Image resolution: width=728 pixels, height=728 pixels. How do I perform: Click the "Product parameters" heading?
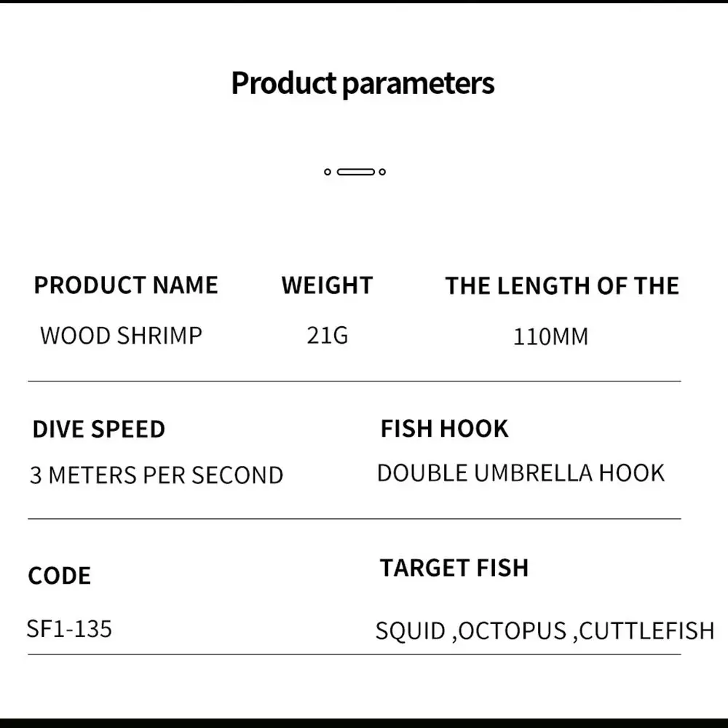363,83
